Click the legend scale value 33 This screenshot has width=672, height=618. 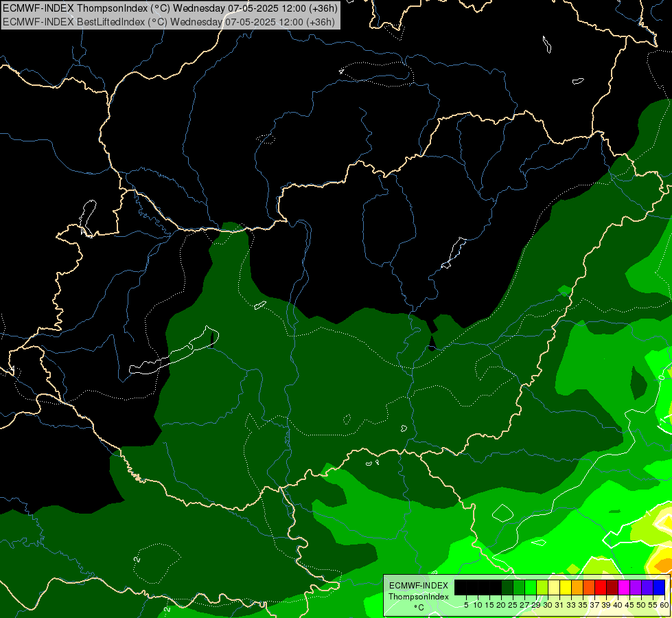coord(571,605)
